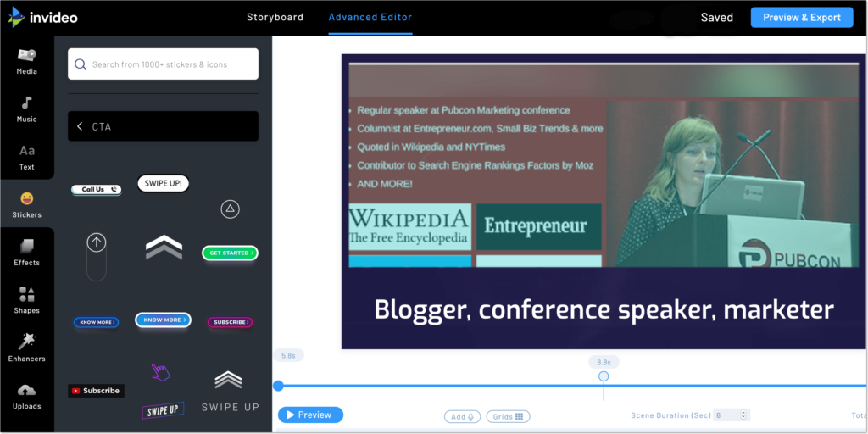
Task: Open the Music panel
Action: click(26, 108)
